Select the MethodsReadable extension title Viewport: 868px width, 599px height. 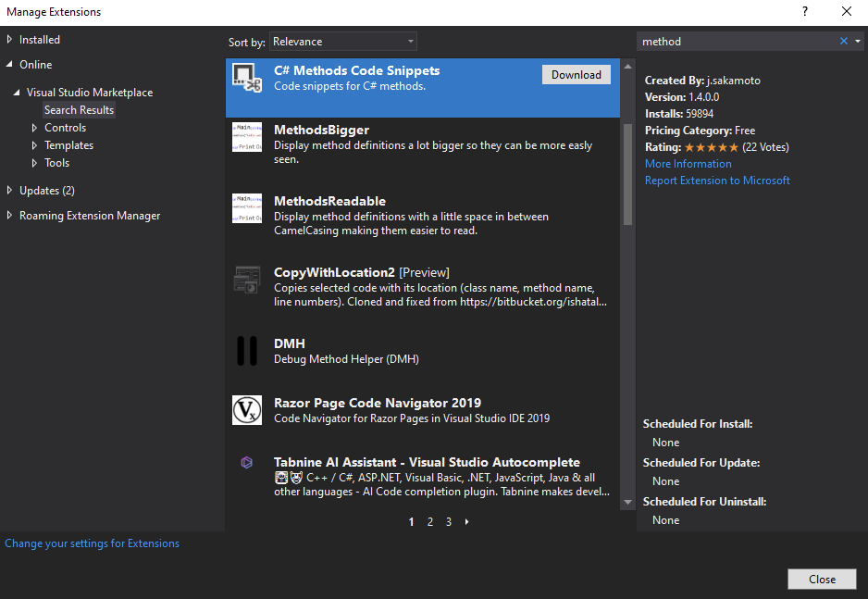coord(330,201)
